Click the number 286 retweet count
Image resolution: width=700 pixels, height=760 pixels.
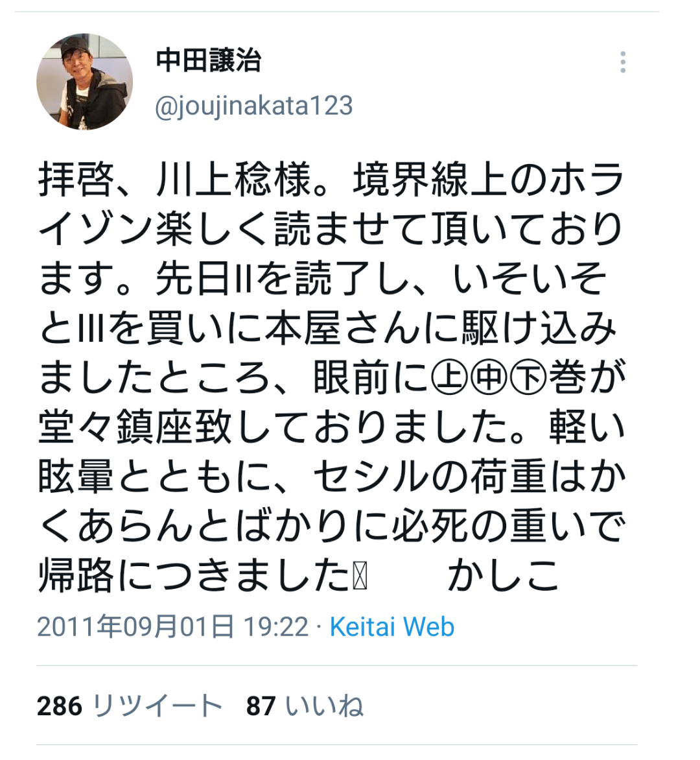(x=60, y=706)
